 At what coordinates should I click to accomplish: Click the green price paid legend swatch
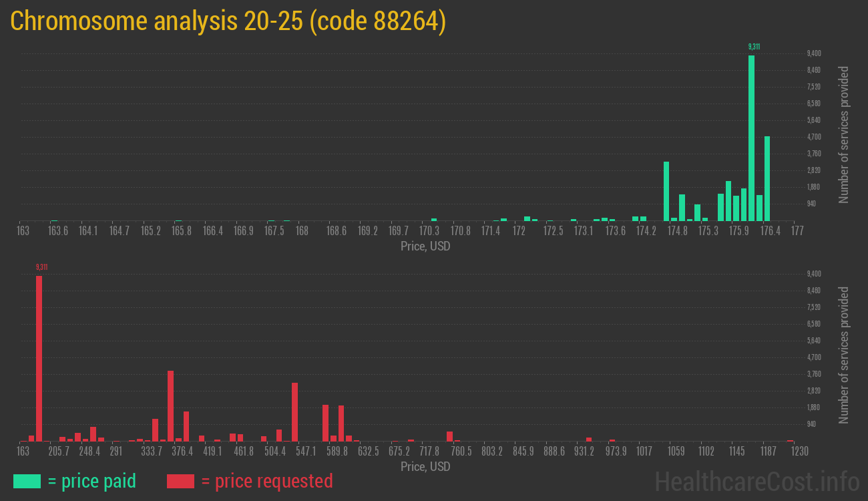point(27,481)
